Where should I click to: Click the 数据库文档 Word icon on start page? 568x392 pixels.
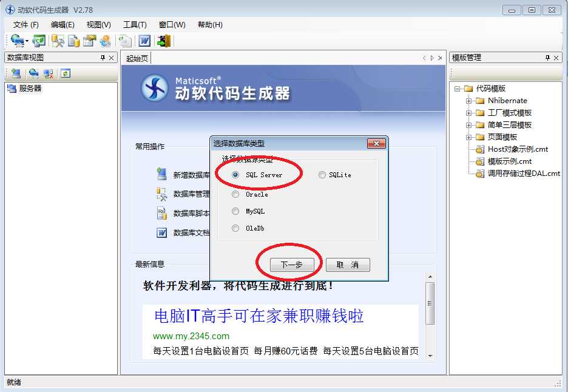tap(161, 232)
